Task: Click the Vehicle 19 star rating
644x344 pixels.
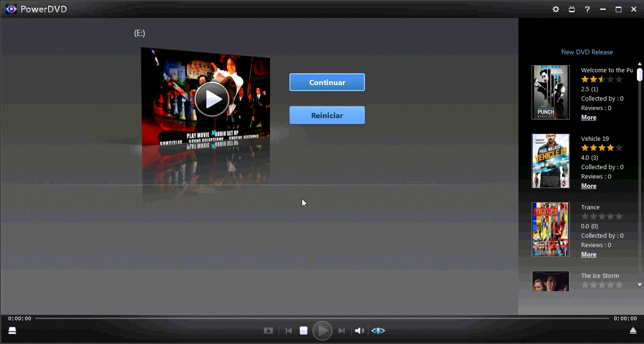Action: pos(602,148)
